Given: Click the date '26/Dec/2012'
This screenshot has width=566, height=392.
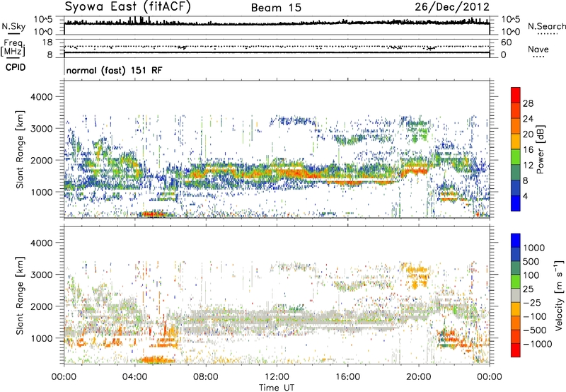Looking at the screenshot, I should 452,7.
